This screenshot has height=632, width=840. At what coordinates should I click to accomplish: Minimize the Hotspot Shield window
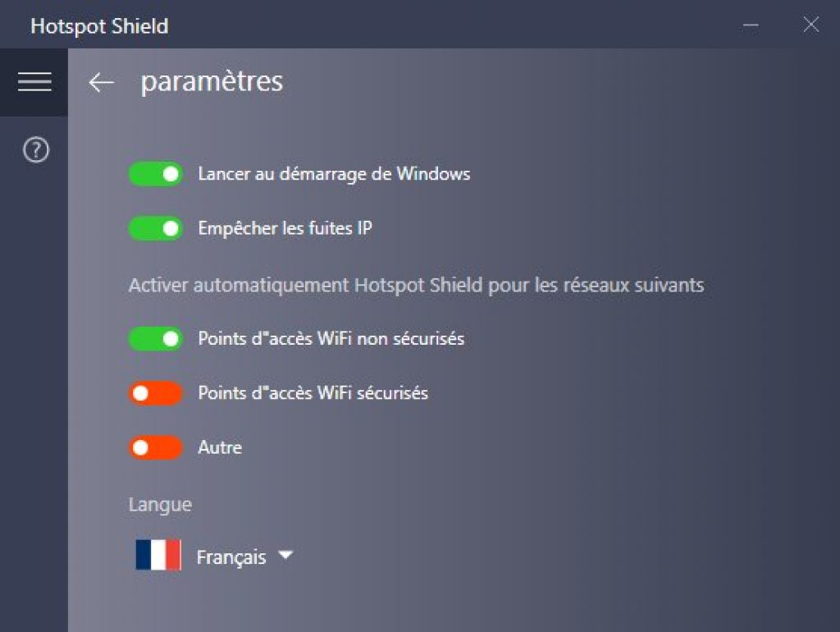[751, 25]
